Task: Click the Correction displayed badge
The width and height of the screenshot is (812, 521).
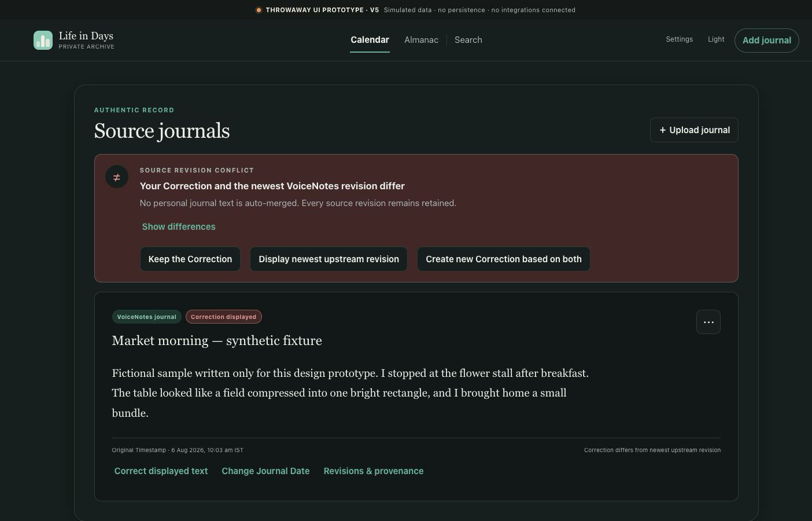Action: coord(224,317)
